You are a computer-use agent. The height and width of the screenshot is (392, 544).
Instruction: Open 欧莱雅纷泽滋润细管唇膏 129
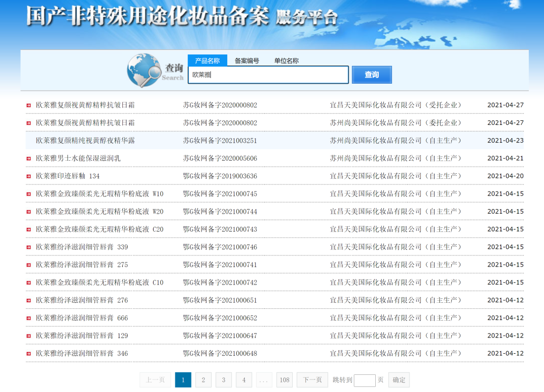tap(82, 336)
